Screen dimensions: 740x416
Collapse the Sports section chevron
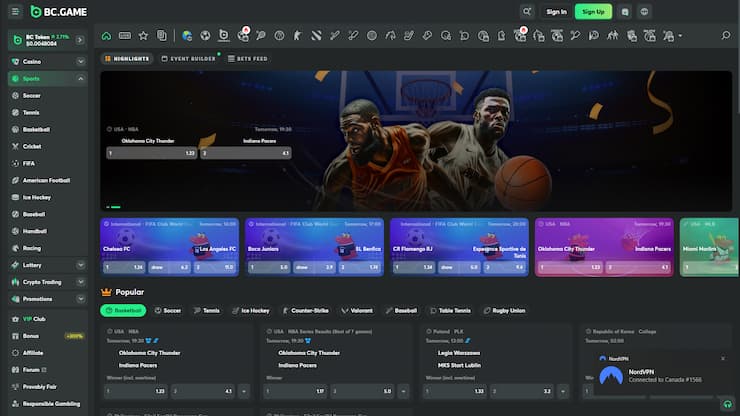coord(81,79)
